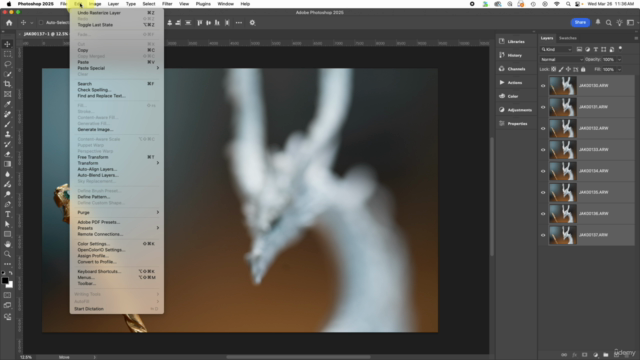Lock all attributes padlock icon
Viewport: 640px width, 360px height.
583,69
